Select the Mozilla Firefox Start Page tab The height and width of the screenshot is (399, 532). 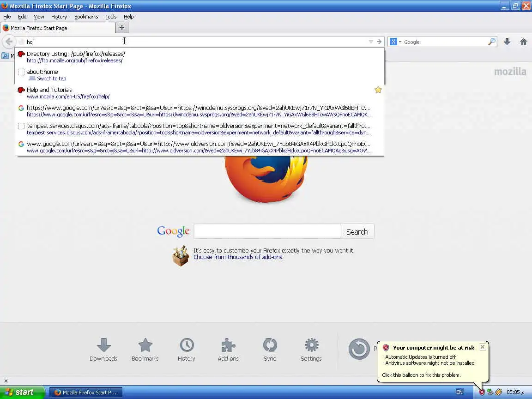[x=58, y=28]
